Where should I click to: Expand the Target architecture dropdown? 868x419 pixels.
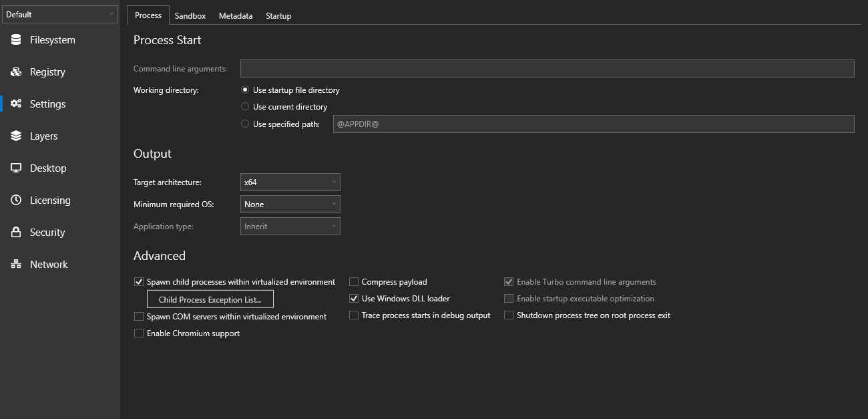pyautogui.click(x=290, y=182)
